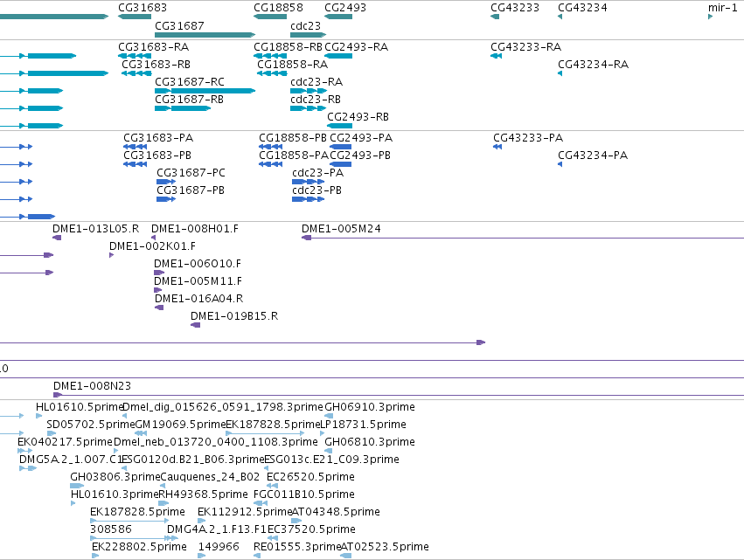The image size is (744, 560).
Task: Select the CG18858-RA transcript label
Action: [292, 65]
